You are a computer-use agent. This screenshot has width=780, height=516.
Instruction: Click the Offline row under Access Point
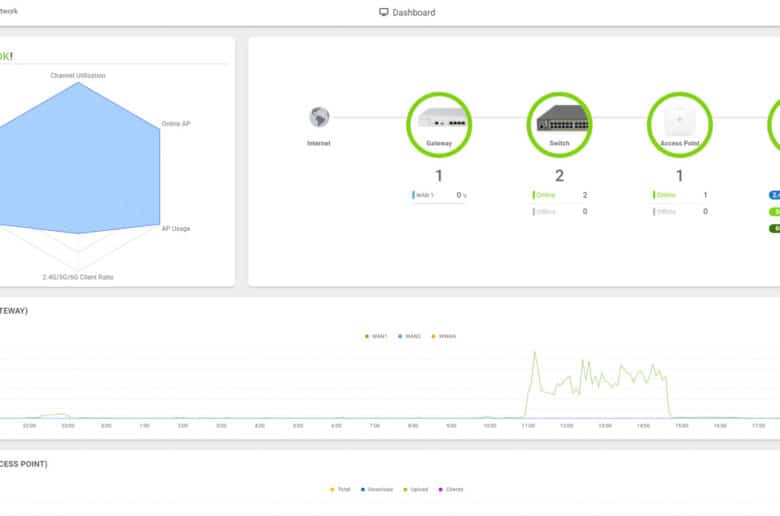click(681, 211)
